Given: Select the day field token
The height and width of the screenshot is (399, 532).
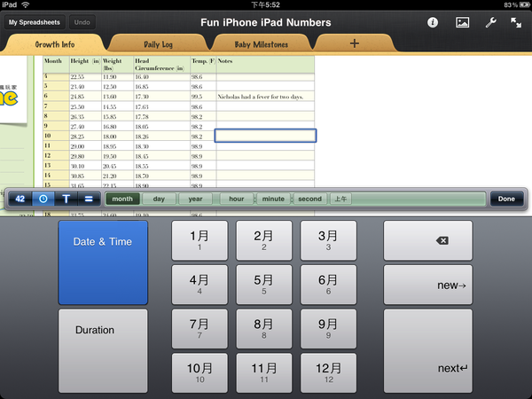Looking at the screenshot, I should tap(159, 199).
